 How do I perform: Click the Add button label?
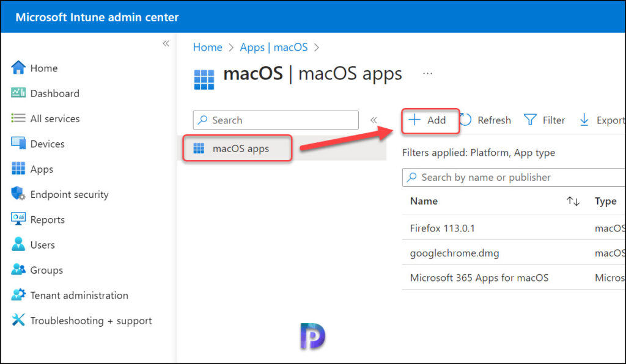(x=436, y=120)
